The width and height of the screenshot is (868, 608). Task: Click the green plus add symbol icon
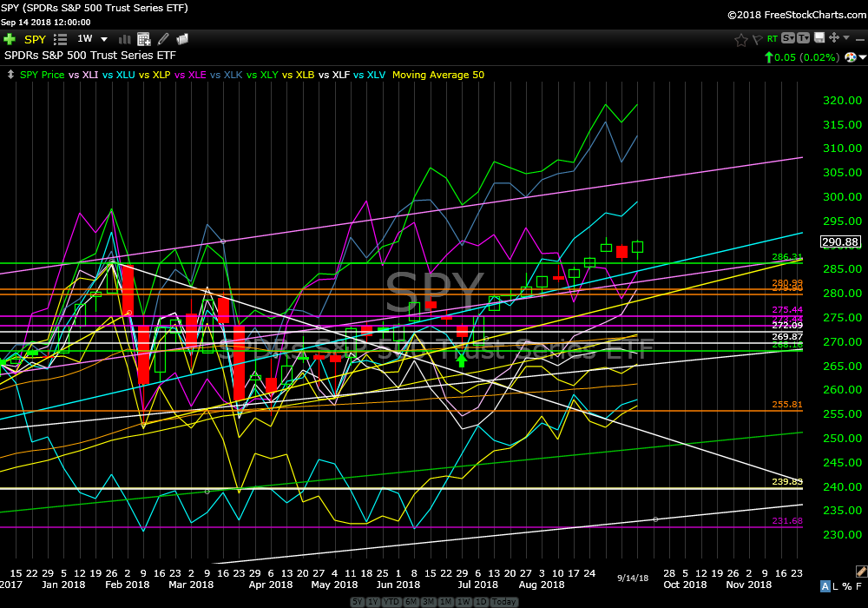10,39
